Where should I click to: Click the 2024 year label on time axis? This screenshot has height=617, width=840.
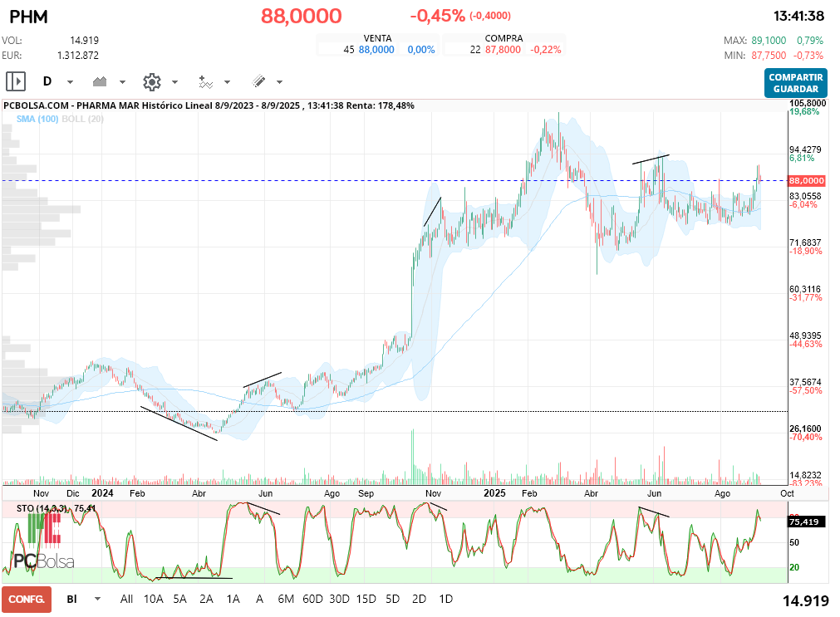pos(102,492)
